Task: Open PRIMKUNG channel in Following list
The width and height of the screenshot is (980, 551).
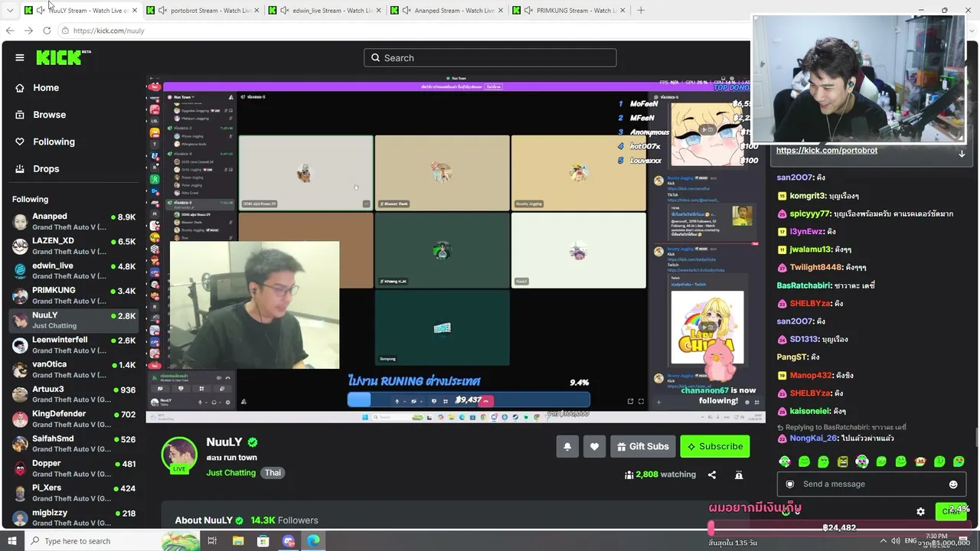Action: tap(73, 295)
